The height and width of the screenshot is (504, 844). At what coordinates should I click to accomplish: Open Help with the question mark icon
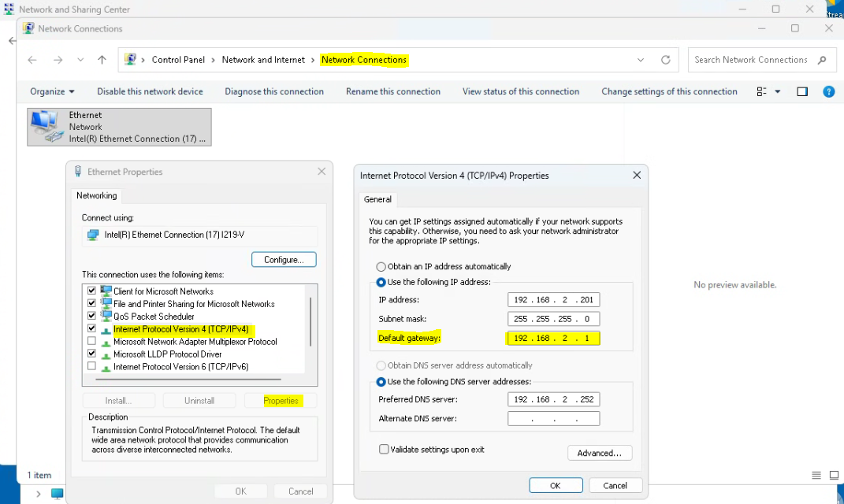[829, 91]
